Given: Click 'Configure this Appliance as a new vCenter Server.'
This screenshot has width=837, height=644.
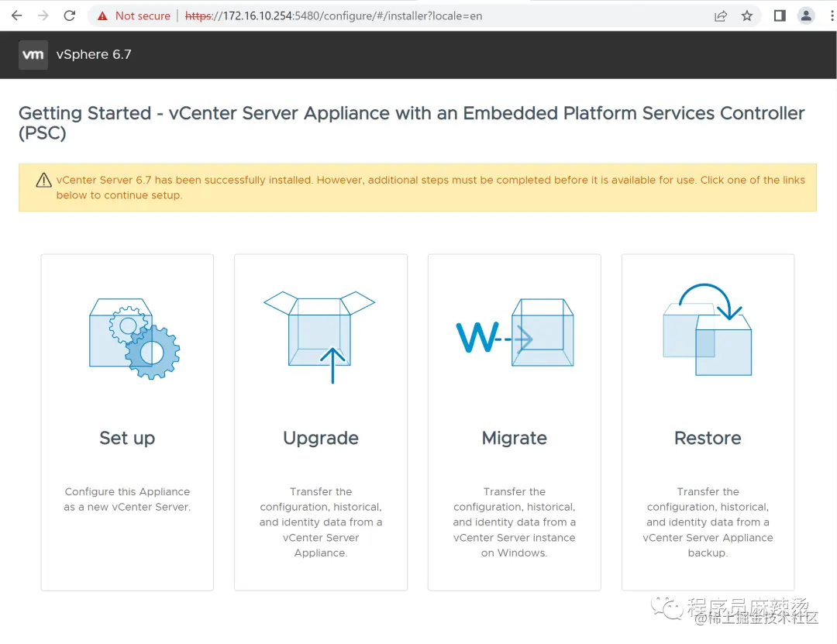Looking at the screenshot, I should pyautogui.click(x=127, y=499).
